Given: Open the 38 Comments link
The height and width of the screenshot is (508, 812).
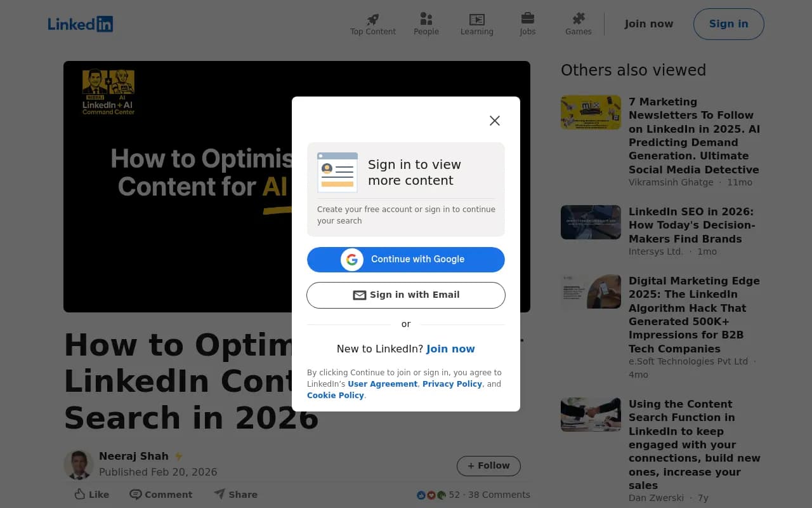Looking at the screenshot, I should tap(499, 494).
